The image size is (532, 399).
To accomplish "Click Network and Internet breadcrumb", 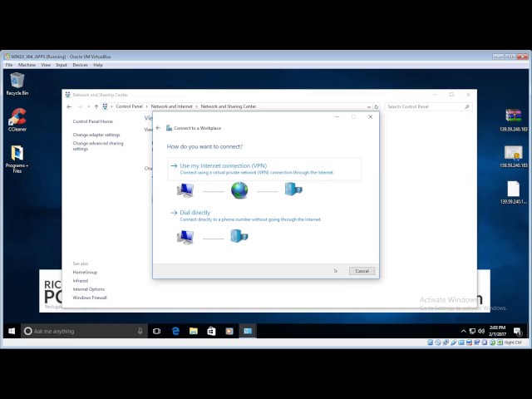I will click(172, 106).
